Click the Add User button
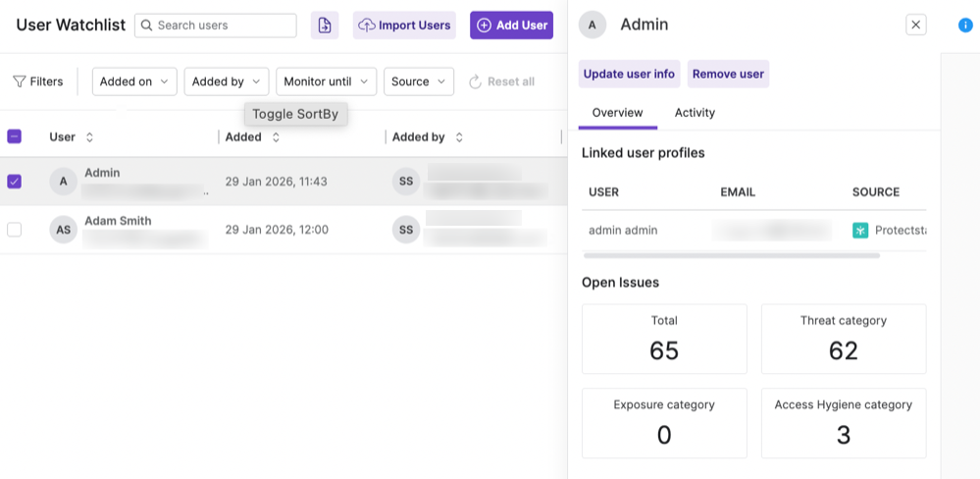 (x=511, y=26)
